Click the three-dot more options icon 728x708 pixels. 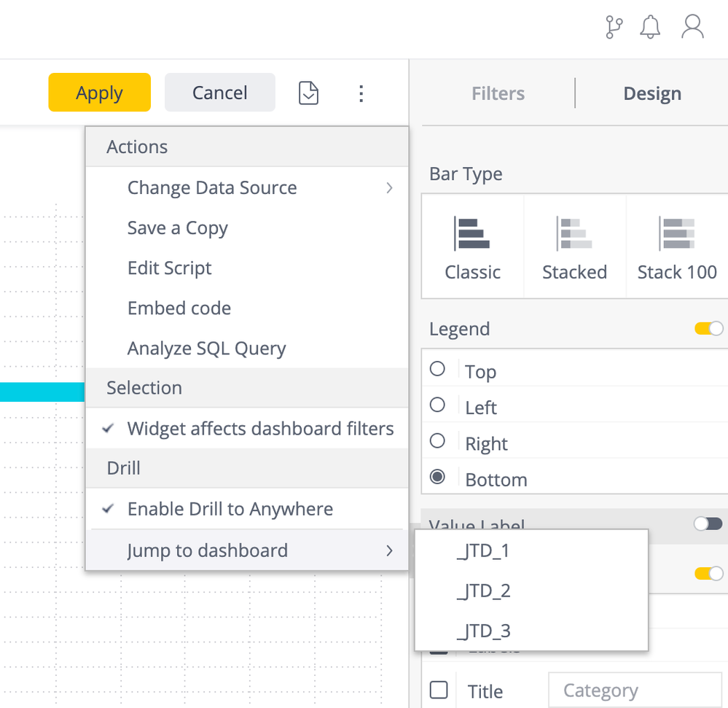[x=361, y=93]
